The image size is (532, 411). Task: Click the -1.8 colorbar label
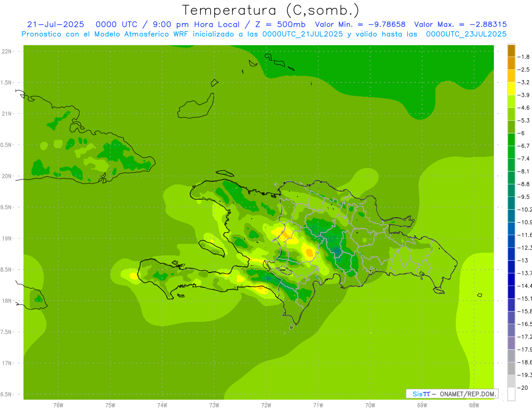pos(524,57)
